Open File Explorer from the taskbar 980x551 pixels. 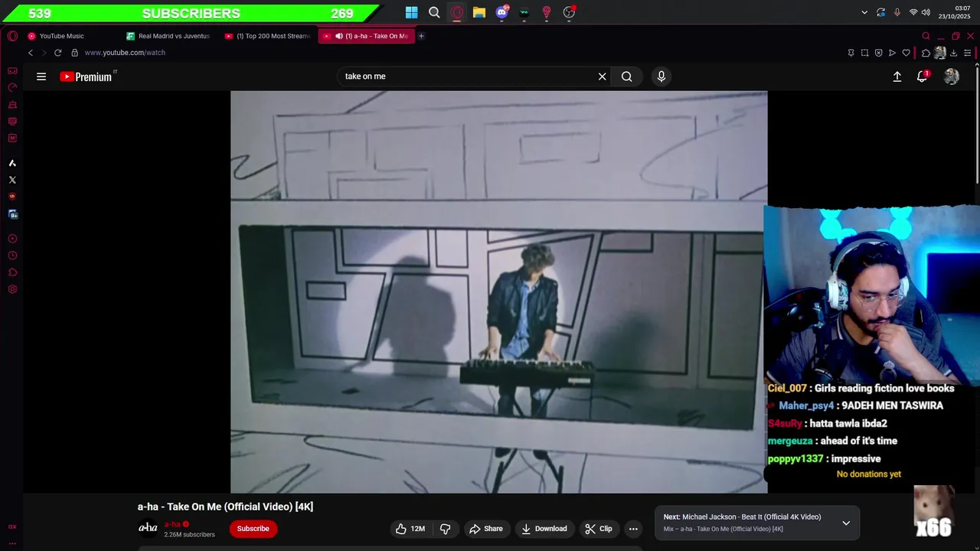479,12
